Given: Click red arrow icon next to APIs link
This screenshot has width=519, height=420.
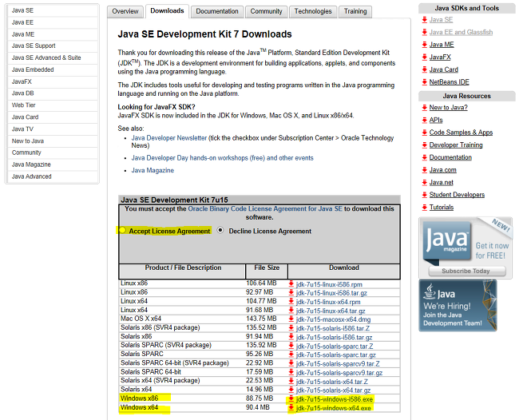Looking at the screenshot, I should [424, 120].
